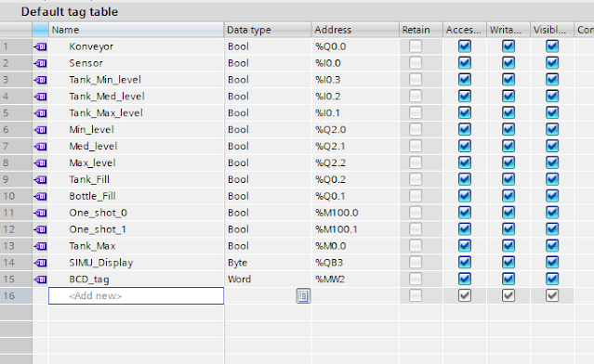The image size is (594, 364).
Task: Click address %QB3 cell
Action: point(355,263)
